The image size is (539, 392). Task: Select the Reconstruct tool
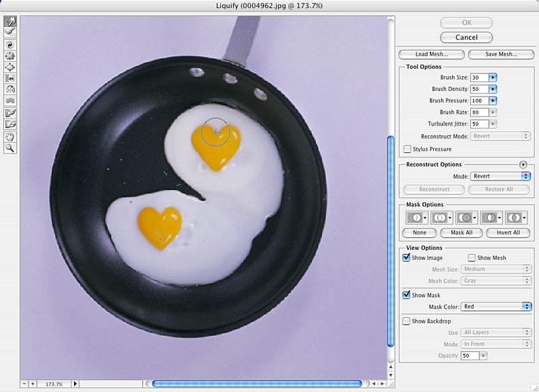click(10, 32)
